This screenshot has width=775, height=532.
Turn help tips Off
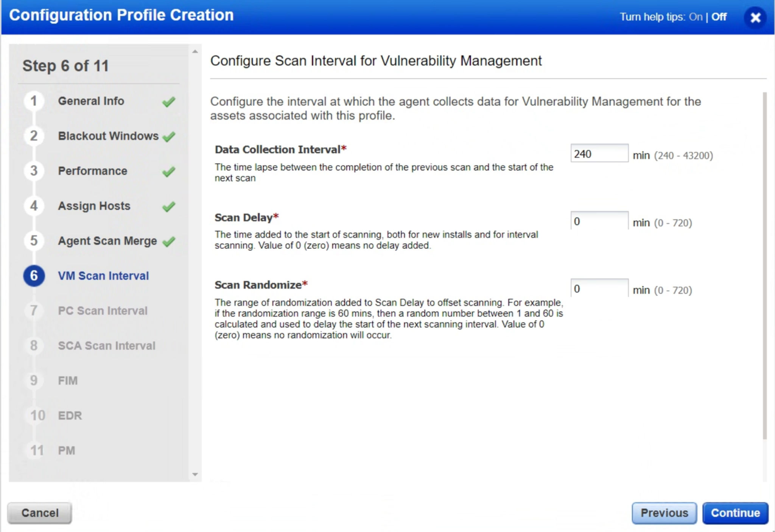click(x=717, y=17)
